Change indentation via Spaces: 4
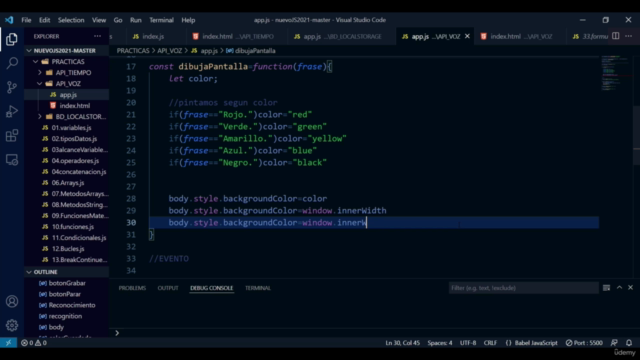640x360 pixels. [440, 343]
